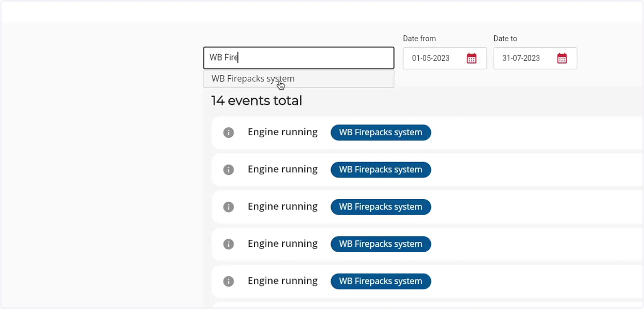Click info icon on third Engine running event
The image size is (644, 309).
tap(229, 207)
